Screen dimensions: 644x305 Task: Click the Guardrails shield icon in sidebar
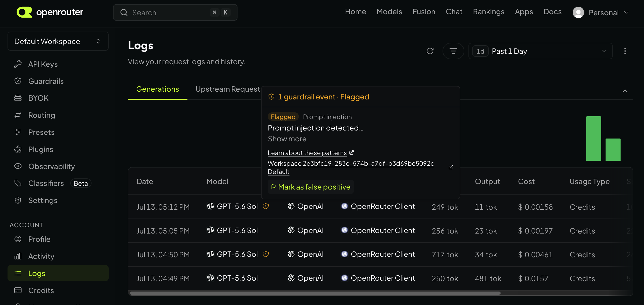[18, 81]
